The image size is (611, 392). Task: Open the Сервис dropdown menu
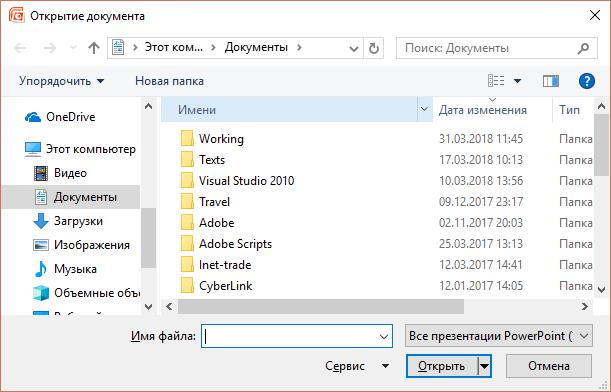[x=357, y=366]
